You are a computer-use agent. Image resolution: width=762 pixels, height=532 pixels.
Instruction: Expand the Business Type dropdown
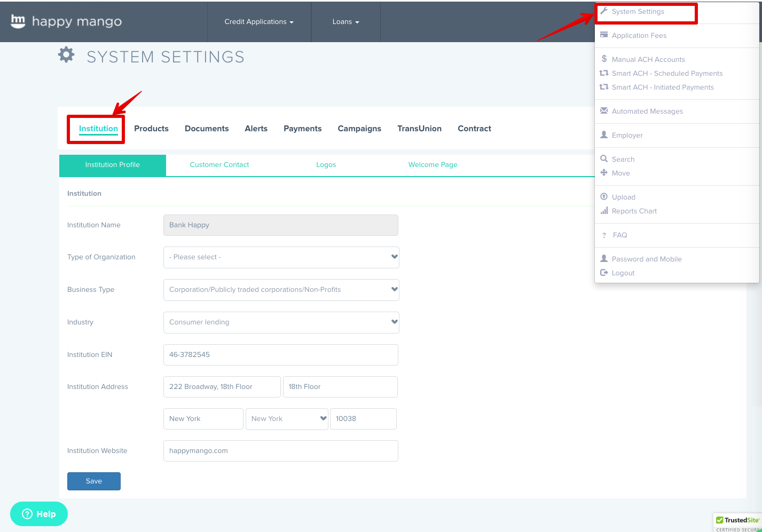pyautogui.click(x=281, y=290)
